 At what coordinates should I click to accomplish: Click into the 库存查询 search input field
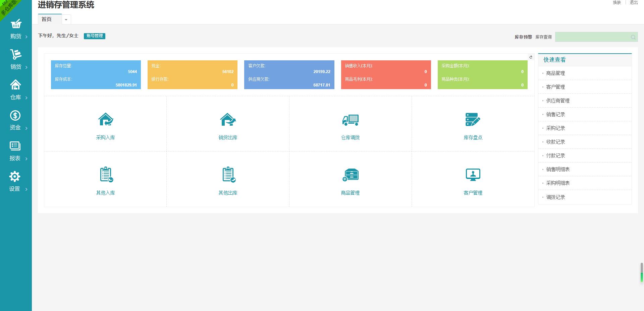click(x=592, y=37)
